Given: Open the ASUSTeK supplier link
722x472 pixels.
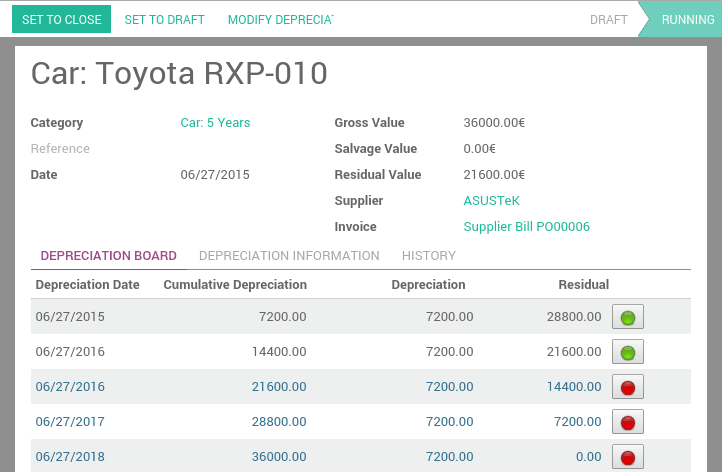Looking at the screenshot, I should click(491, 201).
